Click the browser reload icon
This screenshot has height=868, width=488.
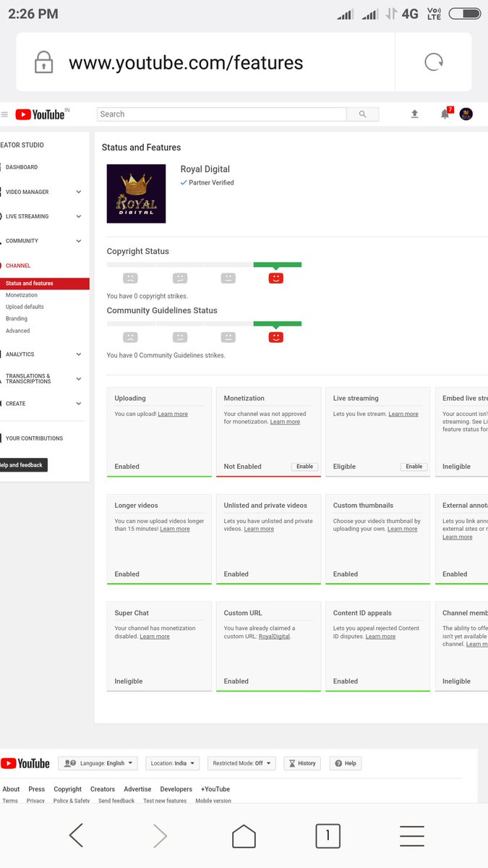click(434, 62)
